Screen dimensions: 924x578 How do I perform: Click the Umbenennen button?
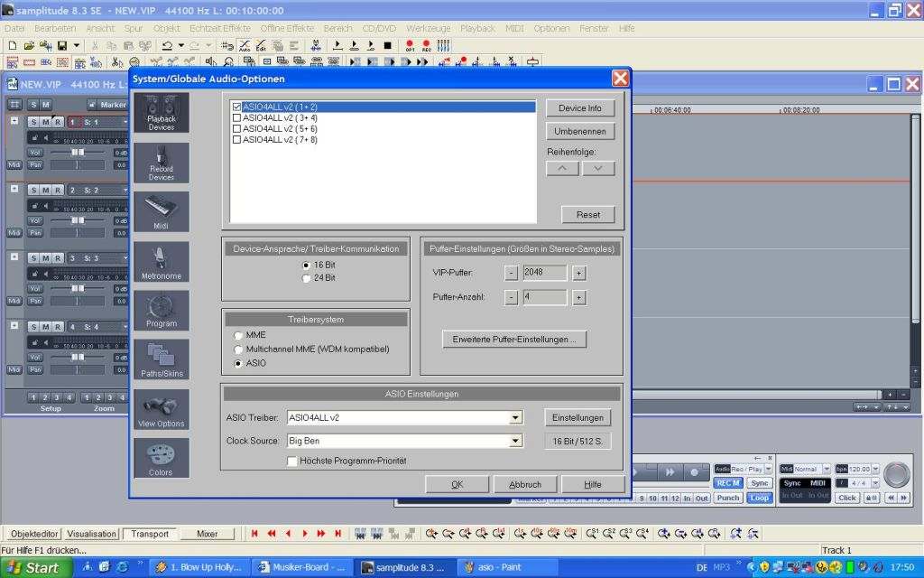580,131
